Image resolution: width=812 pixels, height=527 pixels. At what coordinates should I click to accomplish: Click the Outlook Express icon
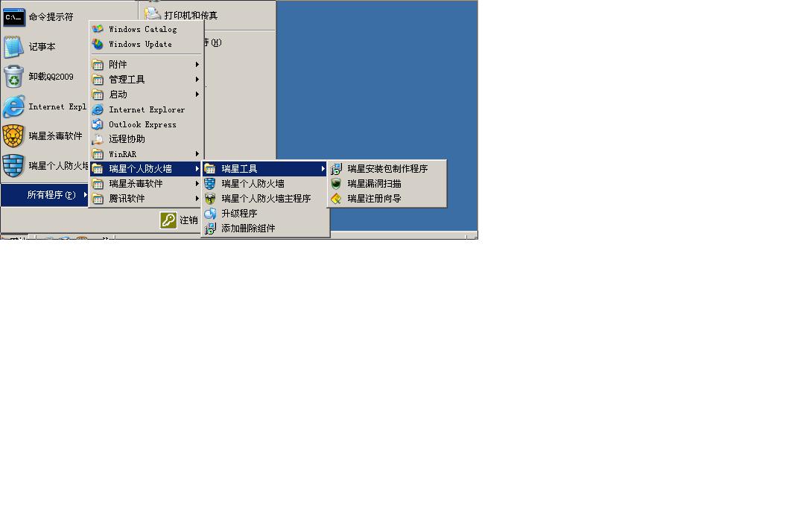pos(98,124)
